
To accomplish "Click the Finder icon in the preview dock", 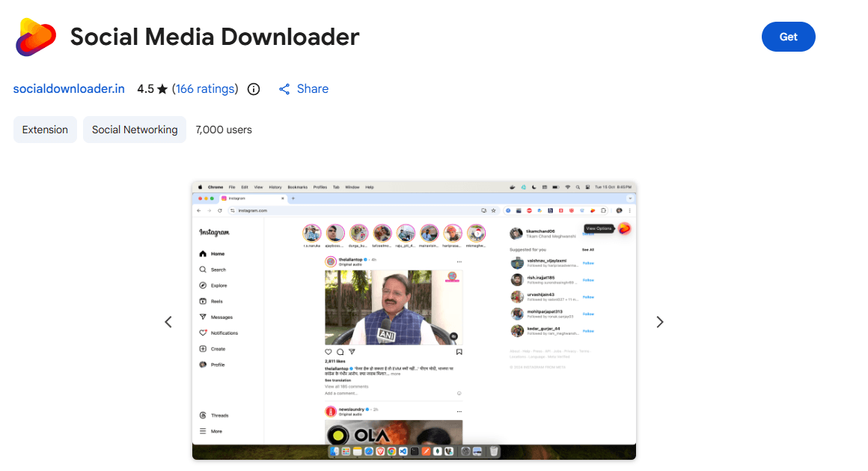I will click(334, 452).
